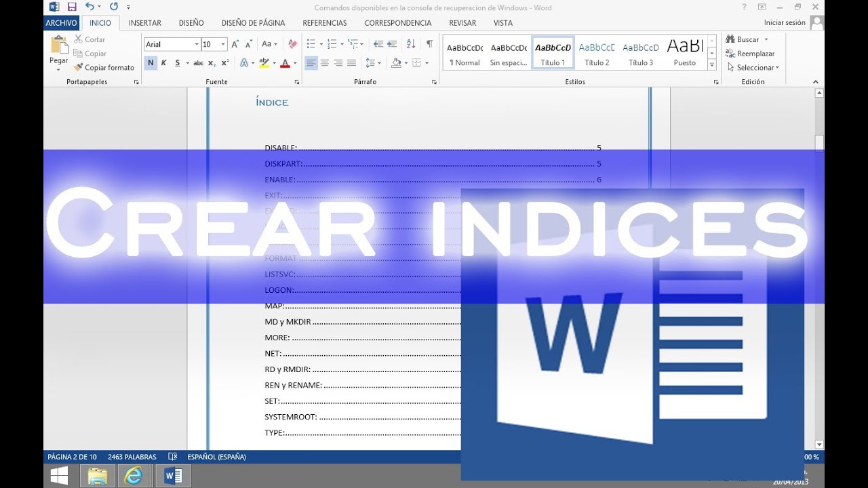Toggle italic (K) formatting
This screenshot has width=868, height=488.
(164, 63)
